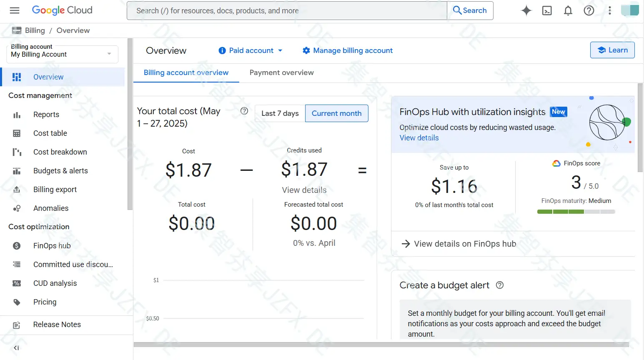This screenshot has height=360, width=644.
Task: Open notifications bell icon
Action: pyautogui.click(x=568, y=11)
